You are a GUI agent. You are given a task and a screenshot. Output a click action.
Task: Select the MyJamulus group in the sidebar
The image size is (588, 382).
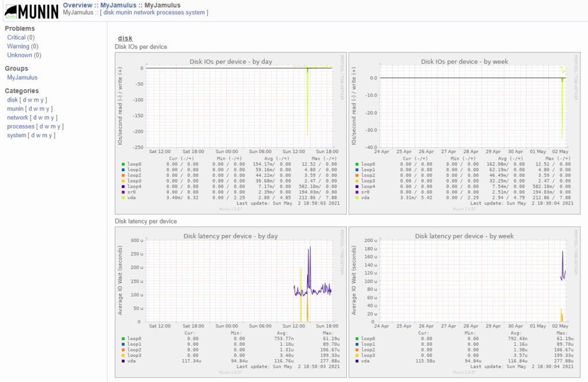[22, 78]
